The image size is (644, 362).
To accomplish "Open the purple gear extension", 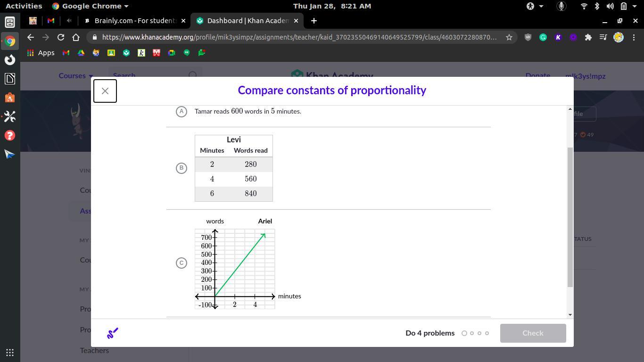I will (573, 37).
